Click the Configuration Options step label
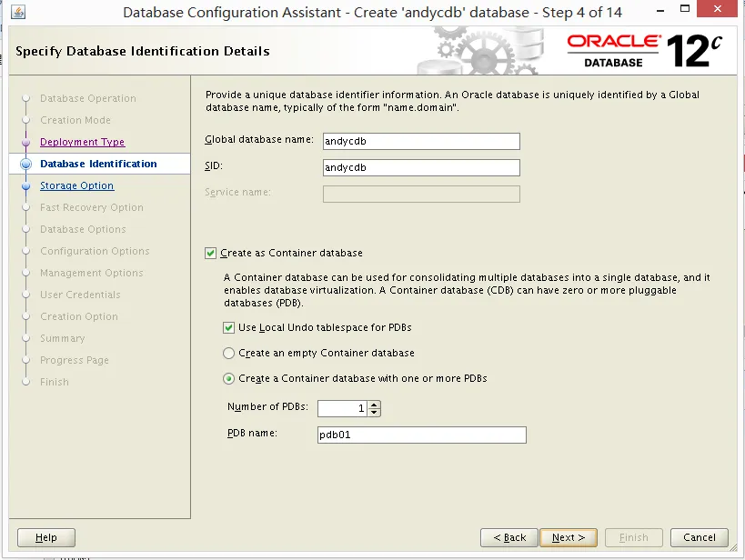Viewport: 745px width, 560px height. point(95,251)
